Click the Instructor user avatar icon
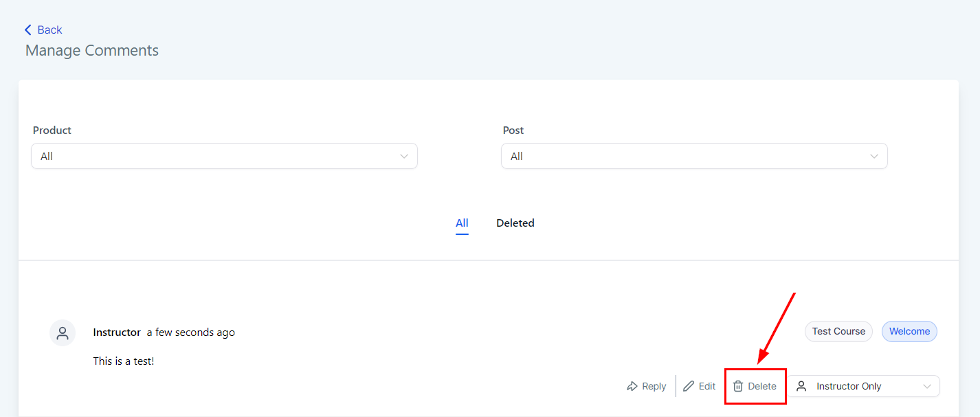 pos(63,333)
